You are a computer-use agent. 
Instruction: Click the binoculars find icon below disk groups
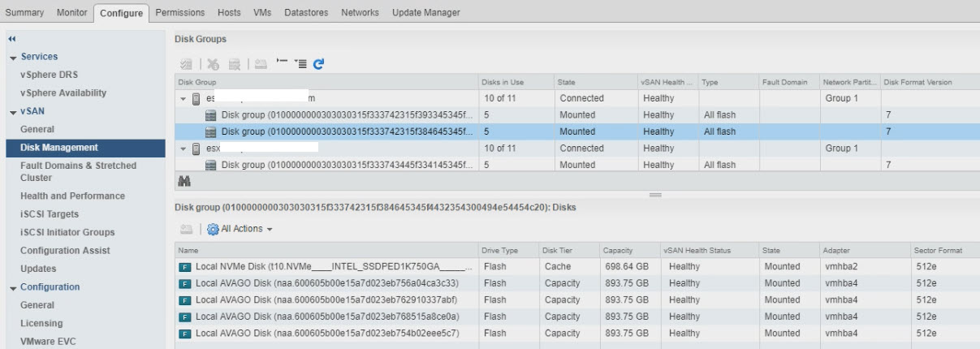pyautogui.click(x=184, y=183)
